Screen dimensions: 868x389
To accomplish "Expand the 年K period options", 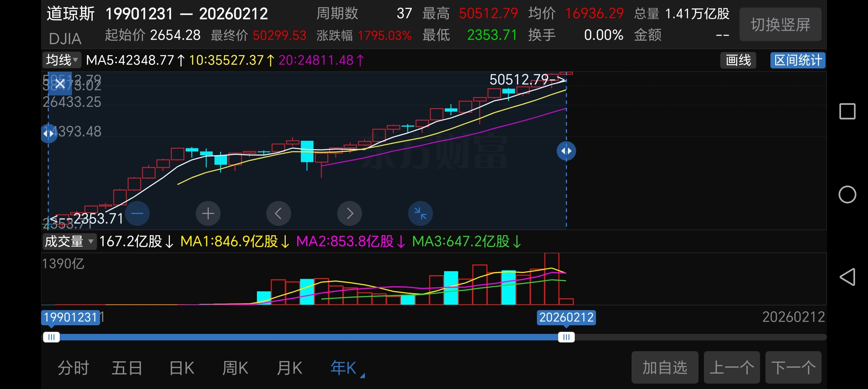I will tap(345, 368).
